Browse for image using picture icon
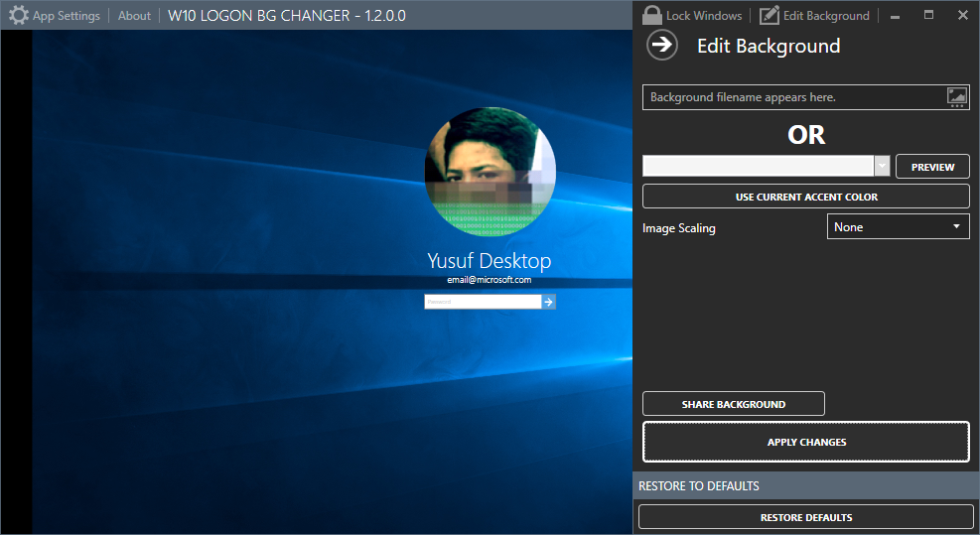 point(957,97)
